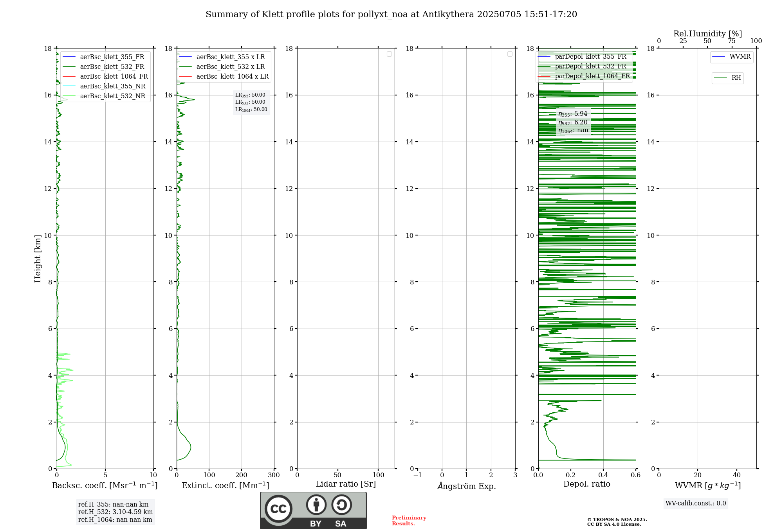Screen dimensions: 783x532
Task: Click legend entry 'aerBsc_klett_355 x LR'
Action: click(222, 57)
